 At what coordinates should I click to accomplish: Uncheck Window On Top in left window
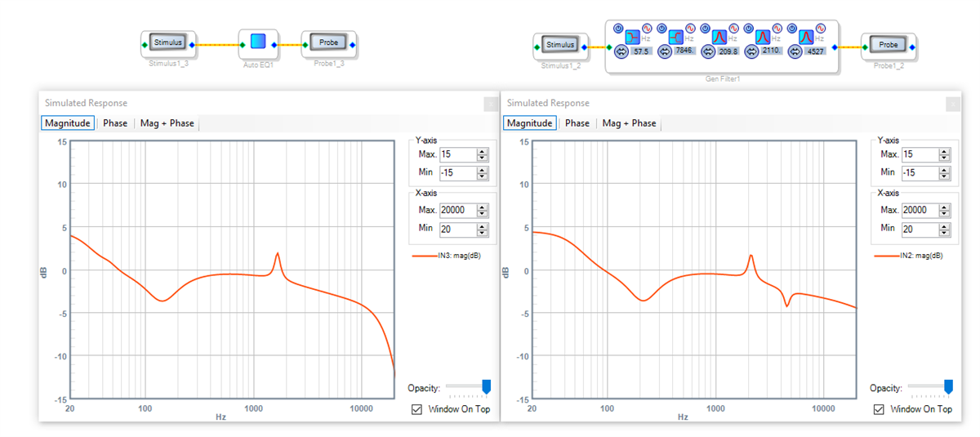pos(417,409)
